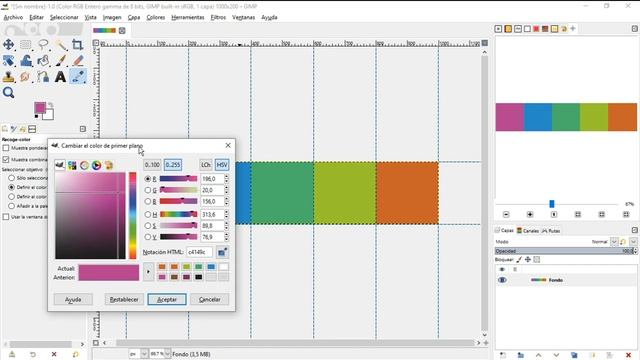Open tool options panel menu button
This screenshot has height=360, width=640.
[83, 129]
